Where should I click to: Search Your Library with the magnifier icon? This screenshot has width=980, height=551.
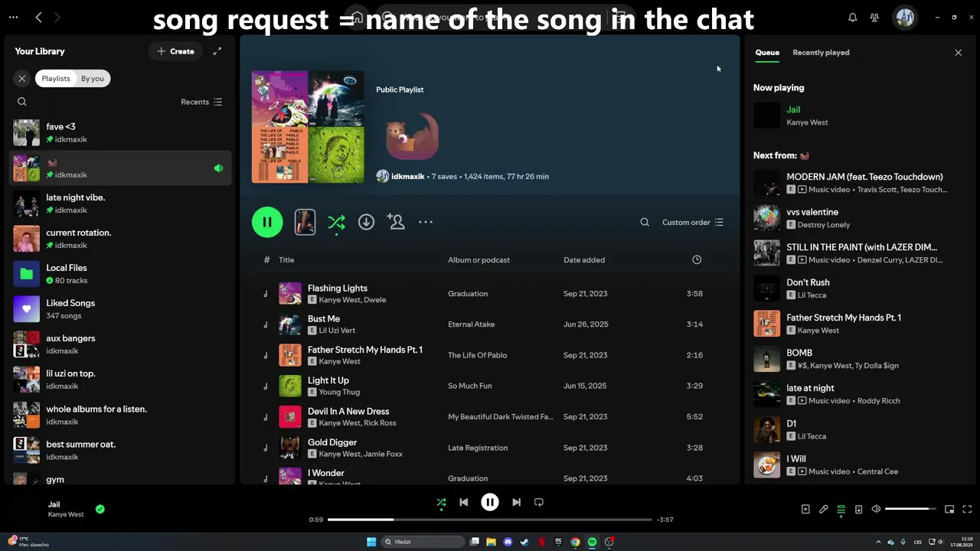click(22, 102)
